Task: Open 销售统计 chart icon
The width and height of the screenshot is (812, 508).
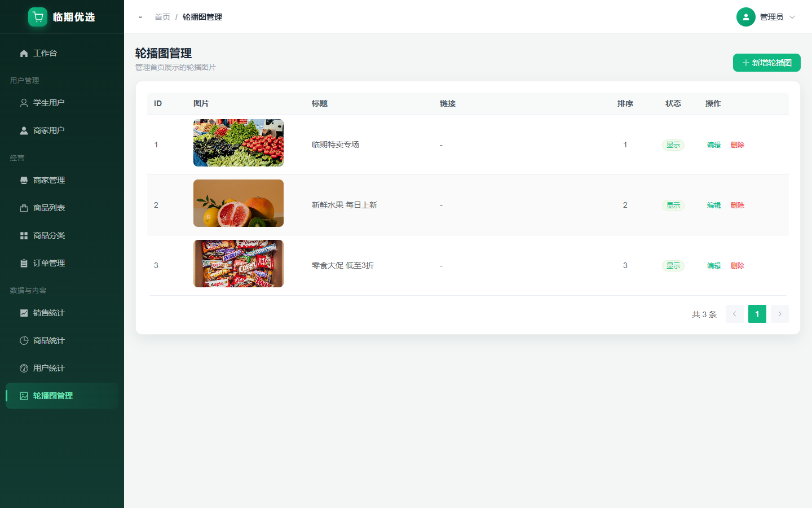Action: click(24, 313)
